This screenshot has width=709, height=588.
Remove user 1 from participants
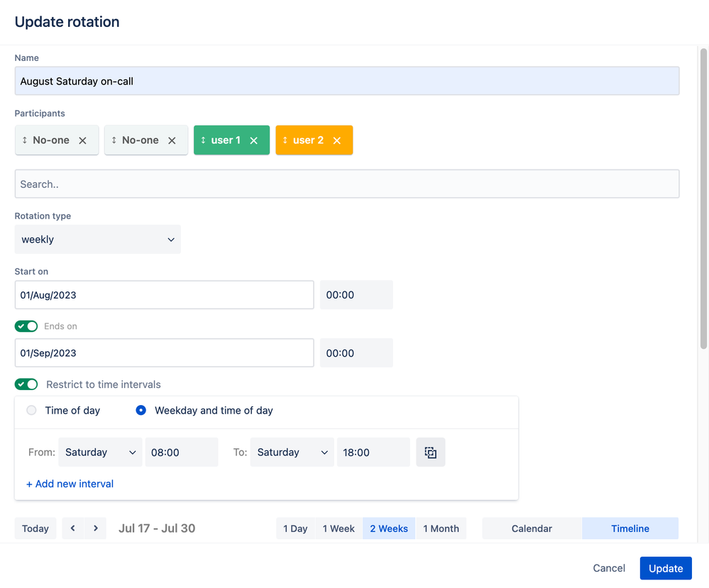click(x=253, y=140)
